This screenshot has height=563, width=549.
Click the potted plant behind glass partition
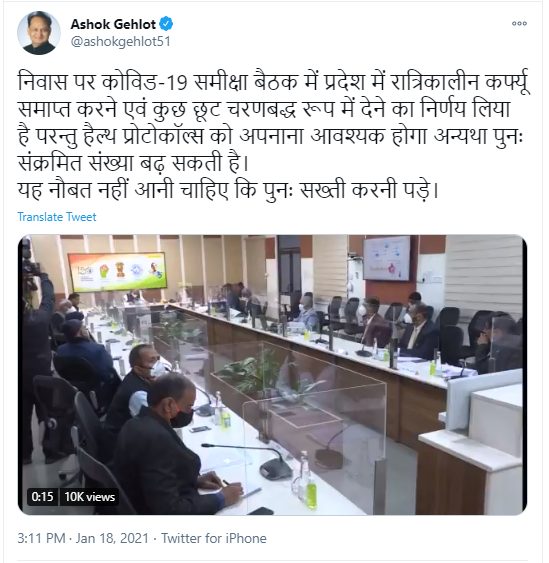click(x=251, y=373)
